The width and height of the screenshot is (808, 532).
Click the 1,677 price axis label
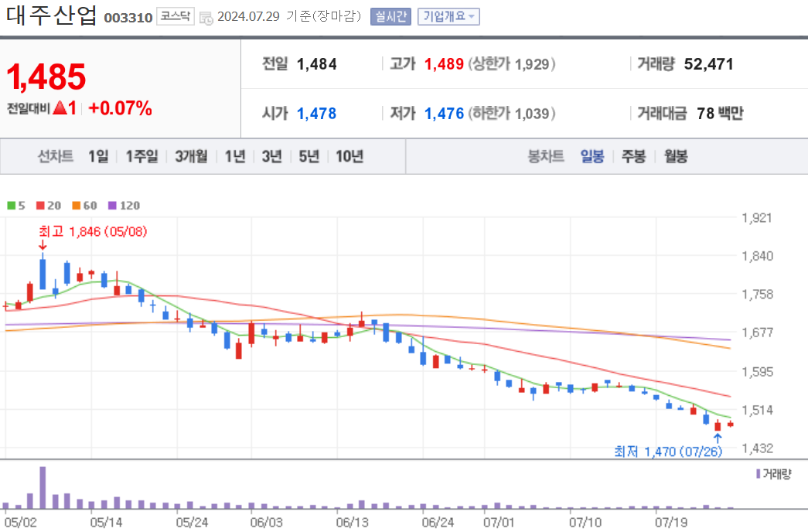tap(757, 332)
